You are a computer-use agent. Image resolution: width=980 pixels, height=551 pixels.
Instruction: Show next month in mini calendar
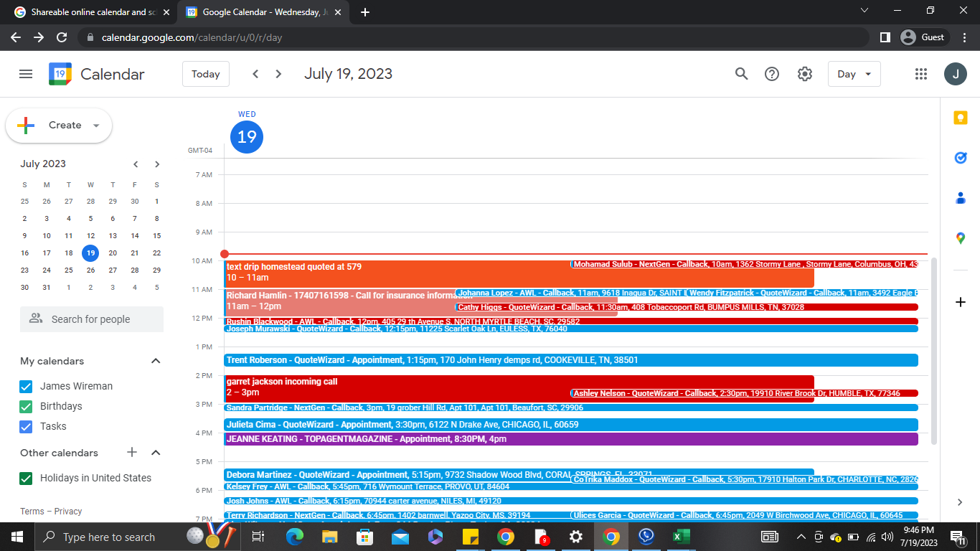[x=157, y=164]
